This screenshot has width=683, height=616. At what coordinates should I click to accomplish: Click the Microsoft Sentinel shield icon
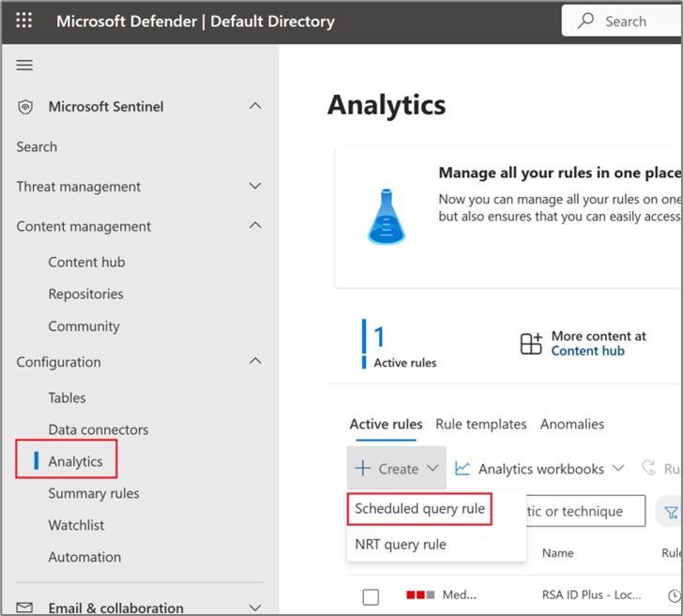[x=25, y=107]
